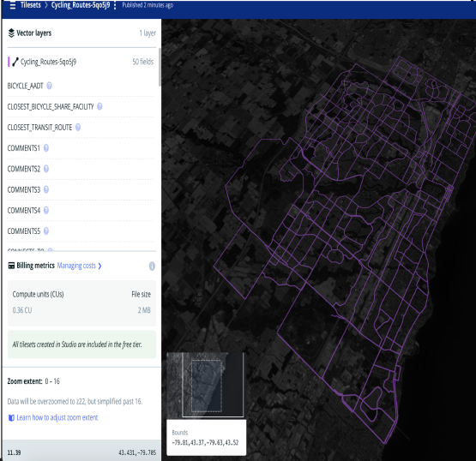
Task: Select the COMMENTS5 field name
Action: click(24, 231)
